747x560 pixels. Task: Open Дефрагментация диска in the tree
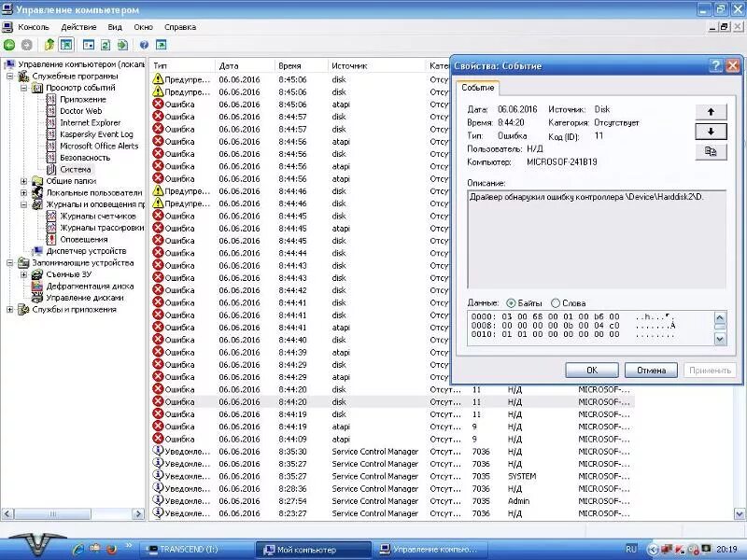coord(90,287)
